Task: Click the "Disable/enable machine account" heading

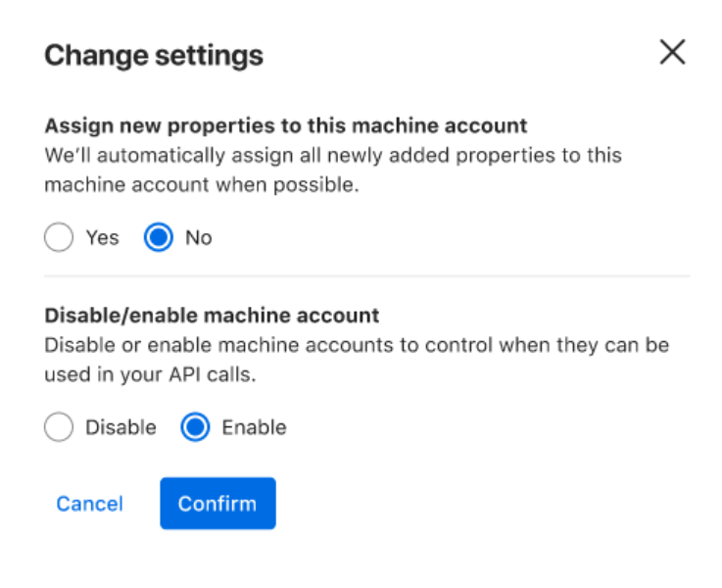Action: (x=212, y=316)
